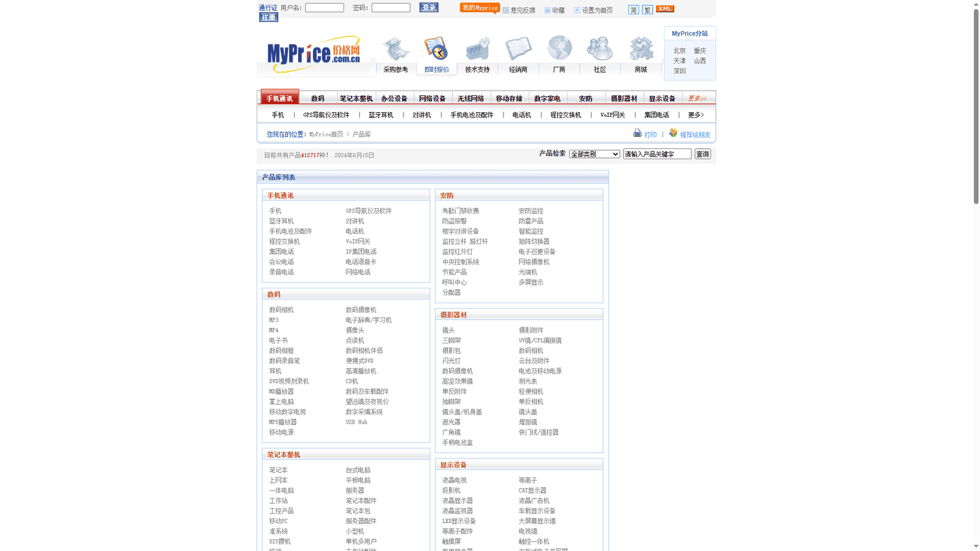Screen dimensions: 980x551
Task: Click the product keyword search field
Action: tap(657, 154)
